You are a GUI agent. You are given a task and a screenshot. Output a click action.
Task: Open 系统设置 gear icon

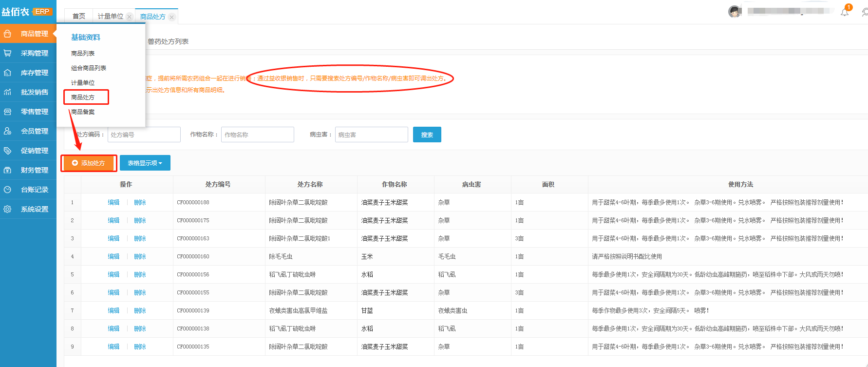(8, 209)
